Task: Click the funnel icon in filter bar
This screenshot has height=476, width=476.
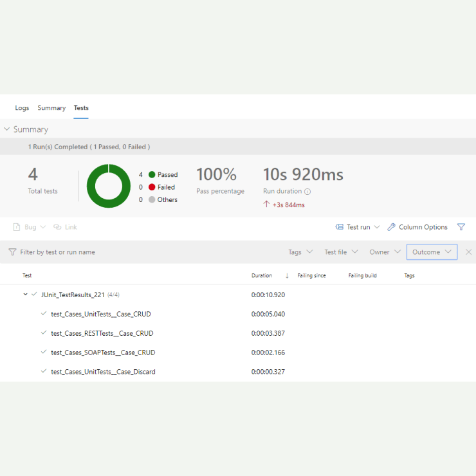Action: (x=12, y=252)
